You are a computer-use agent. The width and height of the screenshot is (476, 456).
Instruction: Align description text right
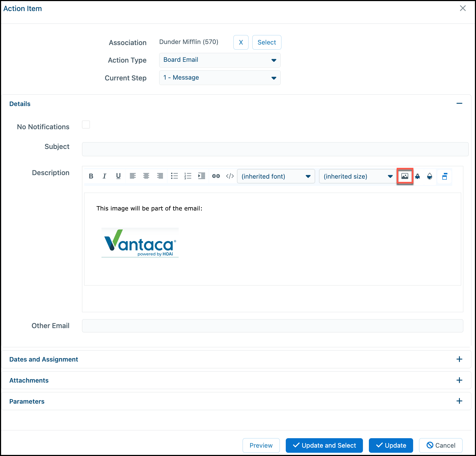coord(160,176)
